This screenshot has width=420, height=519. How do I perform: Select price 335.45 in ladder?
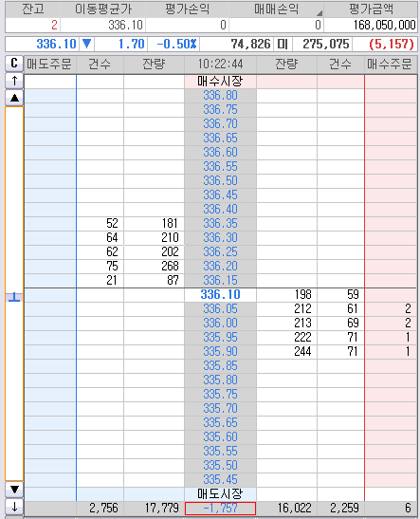coord(220,479)
